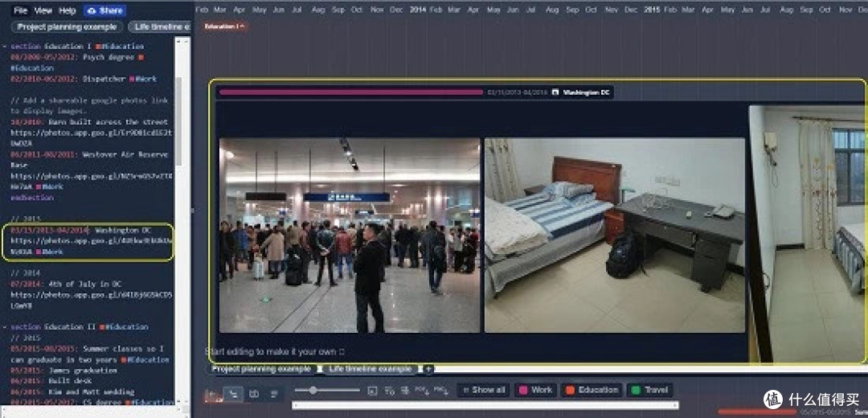The image size is (868, 418).
Task: Click the 'Dispatcher' line in editor
Action: (83, 79)
